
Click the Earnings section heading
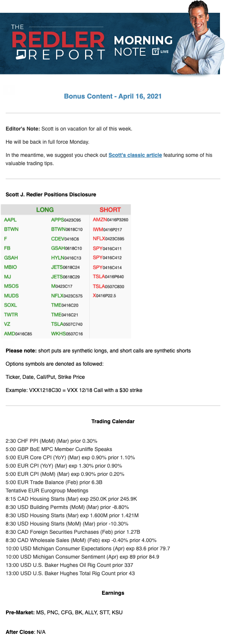point(113,593)
